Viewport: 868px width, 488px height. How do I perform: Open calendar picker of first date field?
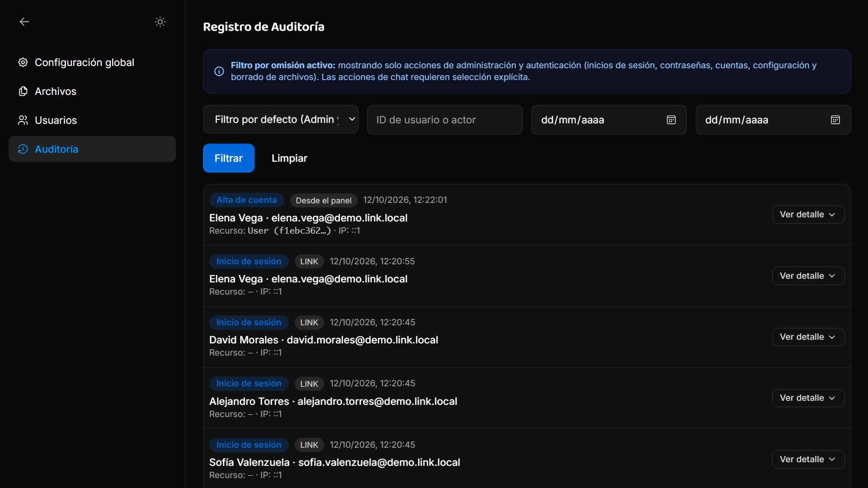pyautogui.click(x=671, y=120)
